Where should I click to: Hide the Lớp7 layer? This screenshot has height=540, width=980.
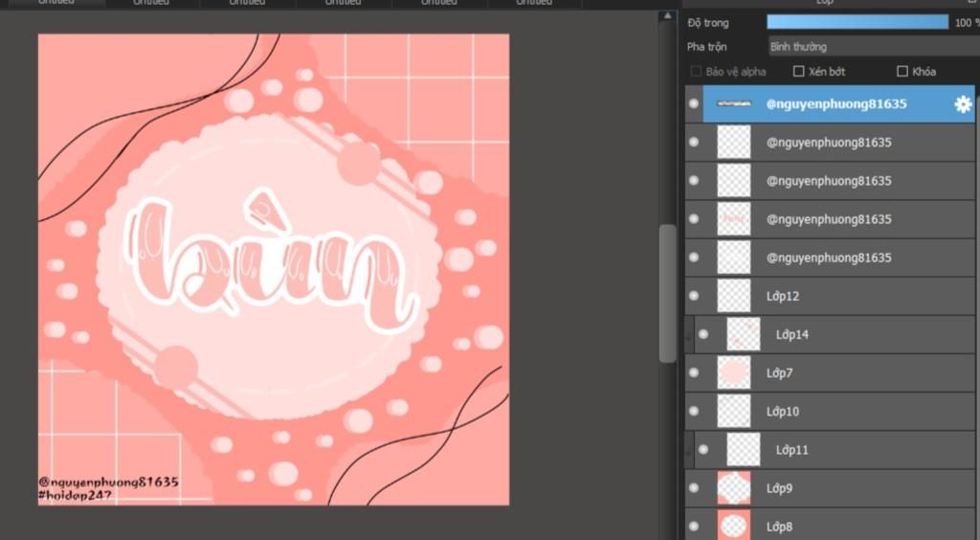pyautogui.click(x=693, y=372)
